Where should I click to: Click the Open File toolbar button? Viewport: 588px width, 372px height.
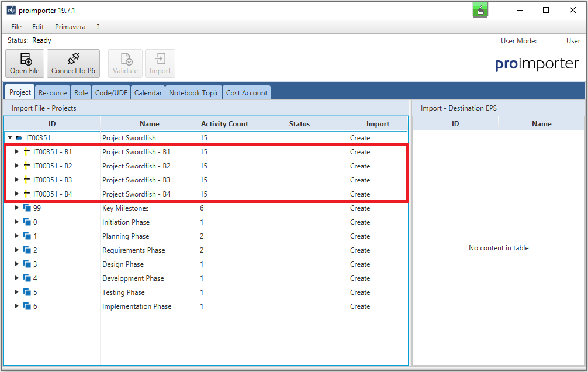pyautogui.click(x=25, y=63)
